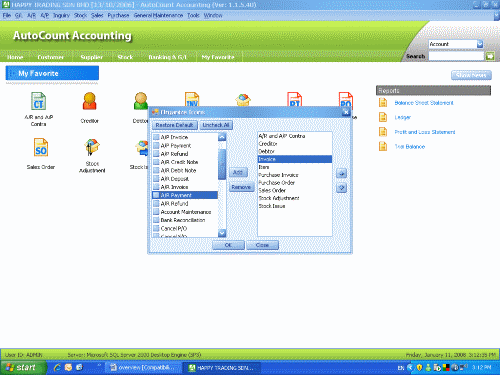Click the list scroll-up arrow
The image size is (500, 375).
pyautogui.click(x=222, y=137)
